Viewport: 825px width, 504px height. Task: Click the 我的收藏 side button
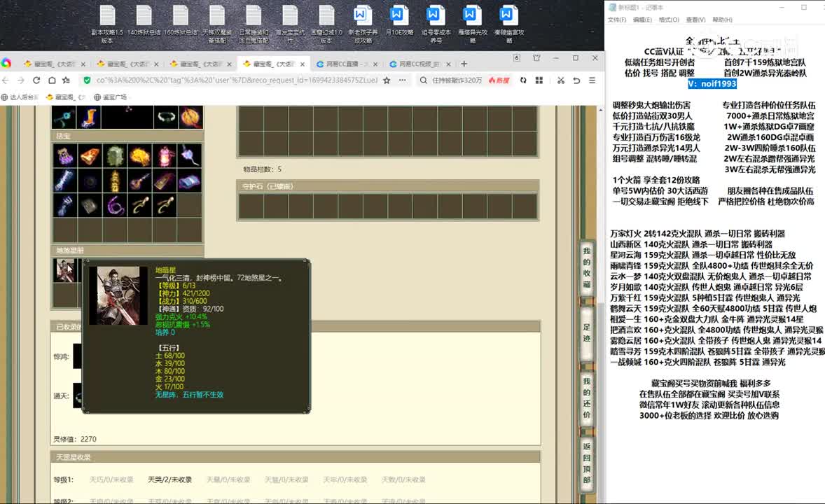pyautogui.click(x=587, y=267)
